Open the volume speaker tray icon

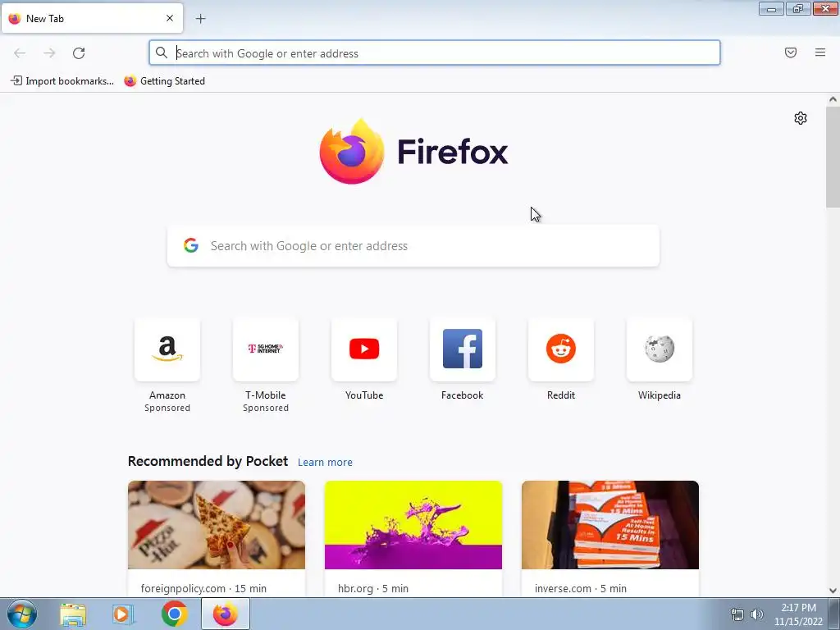(x=756, y=614)
